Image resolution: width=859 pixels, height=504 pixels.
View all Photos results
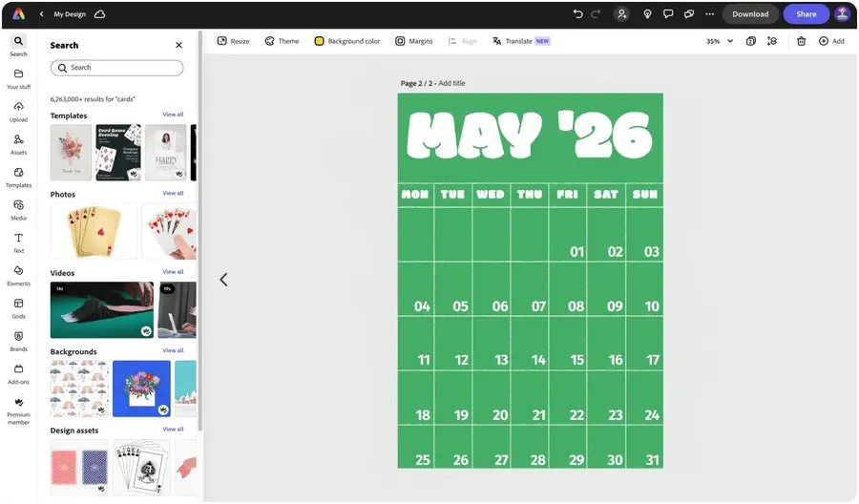tap(173, 194)
